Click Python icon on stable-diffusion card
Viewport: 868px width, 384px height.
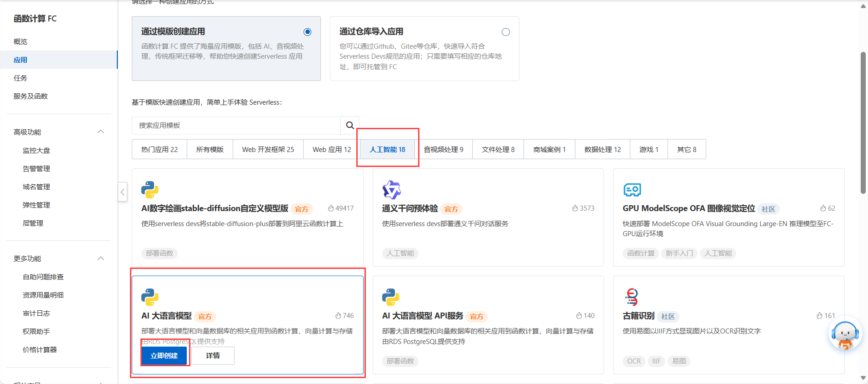tap(150, 190)
